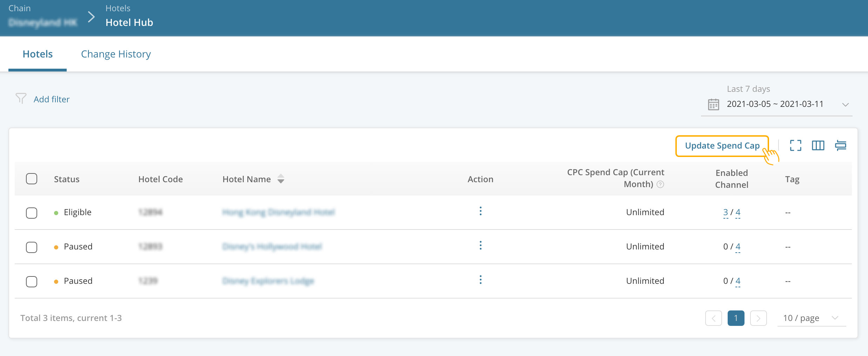Go to next page arrow
Viewport: 868px width, 356px height.
[758, 318]
